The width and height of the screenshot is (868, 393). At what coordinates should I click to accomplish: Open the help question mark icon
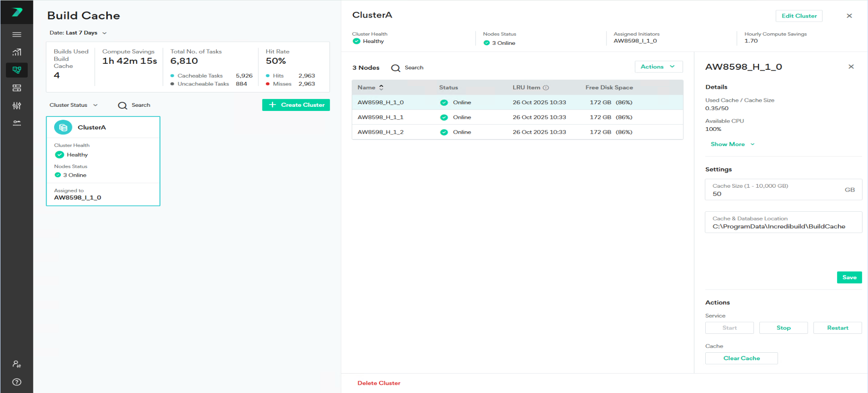[17, 382]
